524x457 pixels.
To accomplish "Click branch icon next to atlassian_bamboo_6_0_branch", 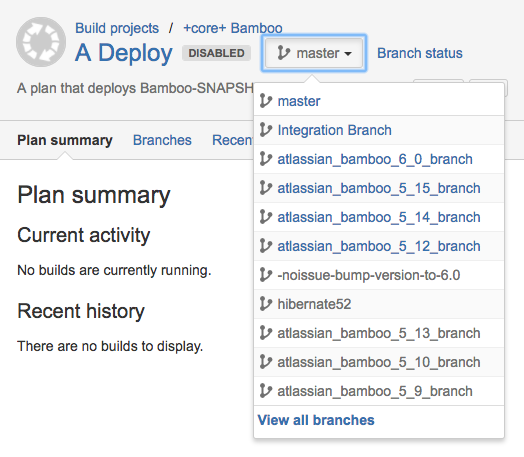I will click(x=266, y=159).
